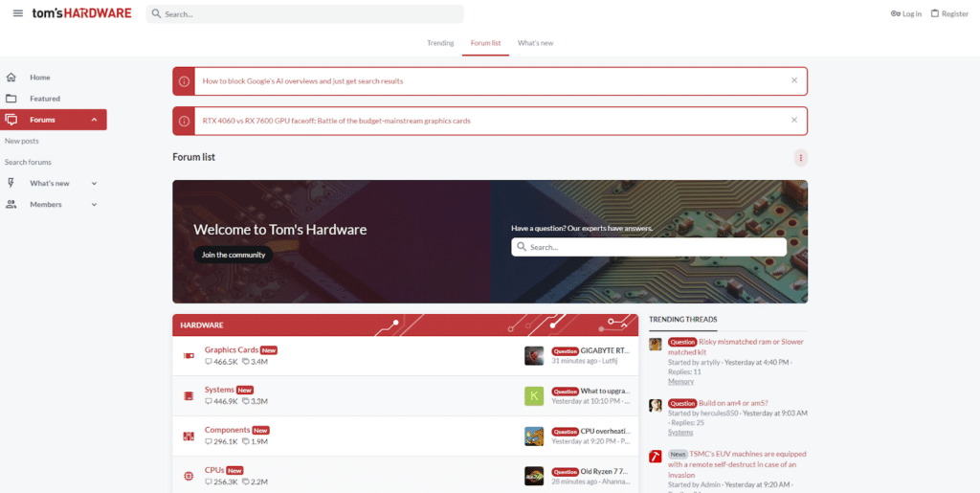980x493 pixels.
Task: Open avatar beside Old Ryzen 7 post
Action: [534, 476]
